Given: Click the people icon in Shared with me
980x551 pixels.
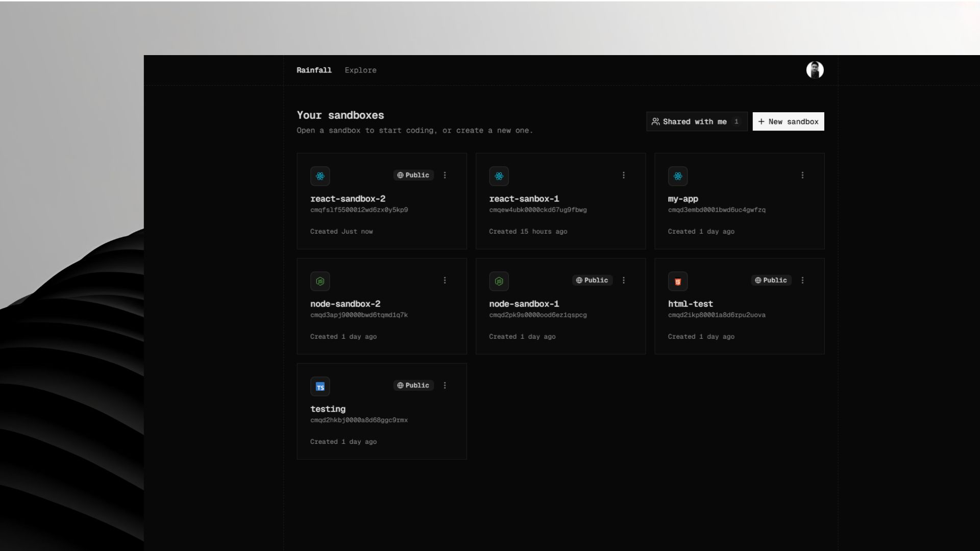Looking at the screenshot, I should pyautogui.click(x=655, y=121).
